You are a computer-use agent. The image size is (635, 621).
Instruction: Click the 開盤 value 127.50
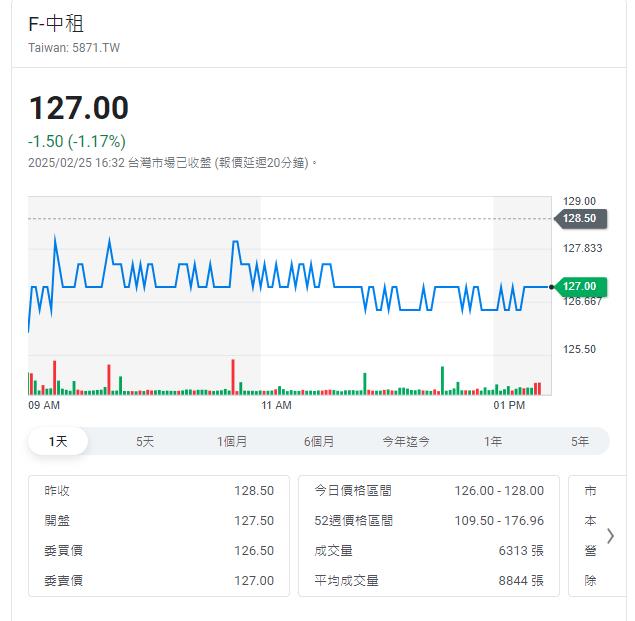pyautogui.click(x=254, y=521)
